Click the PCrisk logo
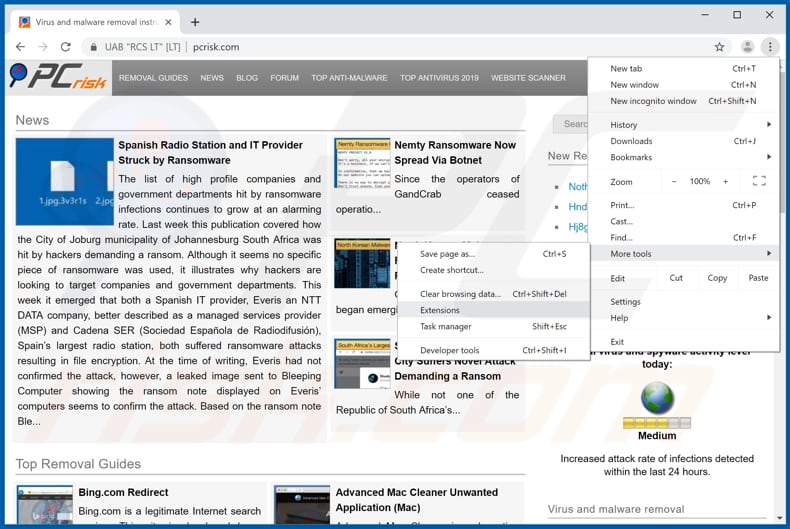 (58, 77)
